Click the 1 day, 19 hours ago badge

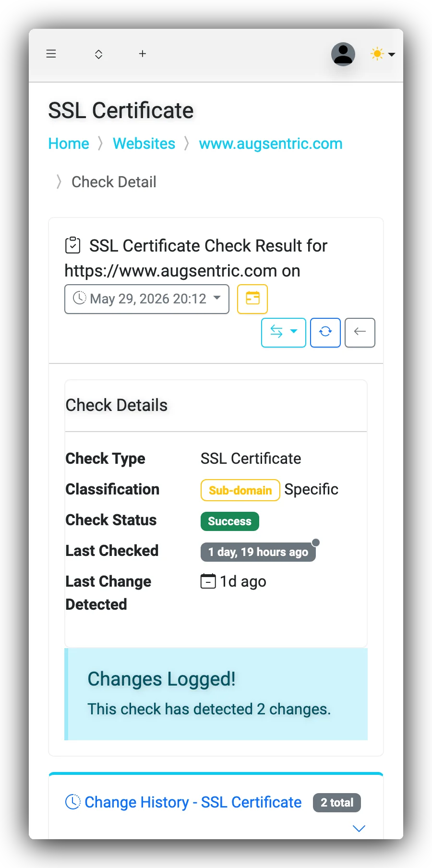point(258,552)
